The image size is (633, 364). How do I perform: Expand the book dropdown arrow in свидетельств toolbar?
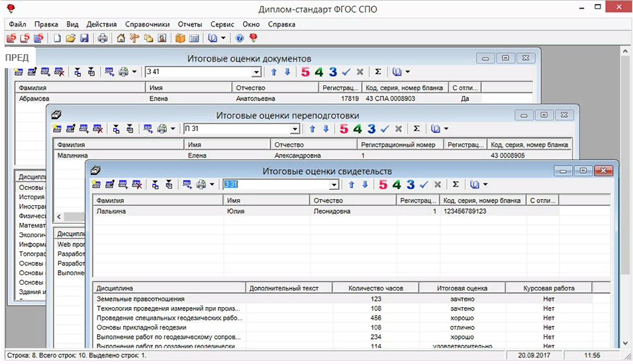coord(485,185)
